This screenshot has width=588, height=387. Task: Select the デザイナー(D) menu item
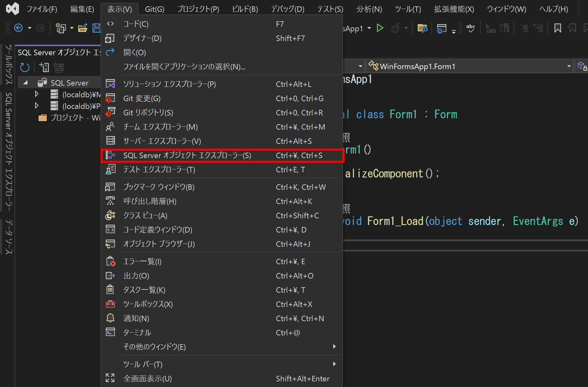222,38
